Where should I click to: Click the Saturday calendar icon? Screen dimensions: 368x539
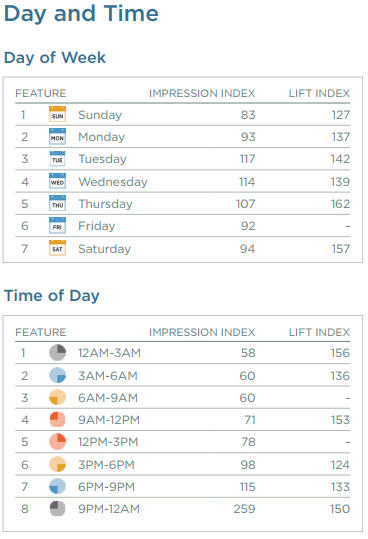point(57,248)
